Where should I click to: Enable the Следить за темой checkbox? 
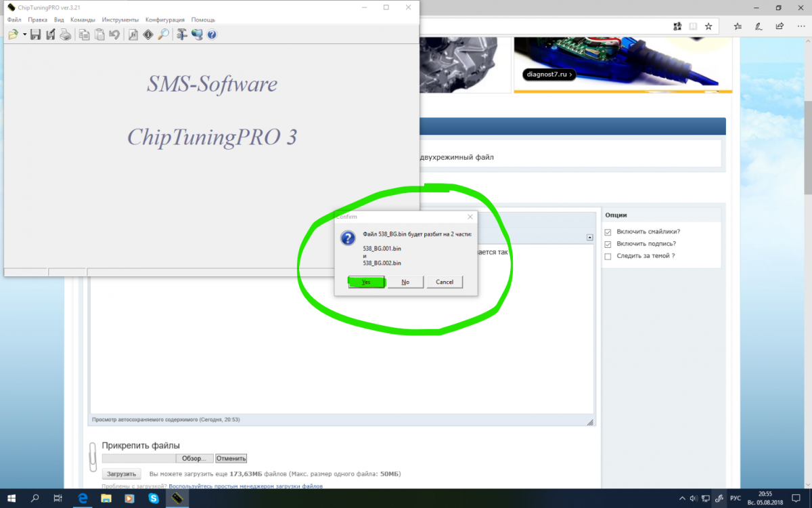coord(608,256)
